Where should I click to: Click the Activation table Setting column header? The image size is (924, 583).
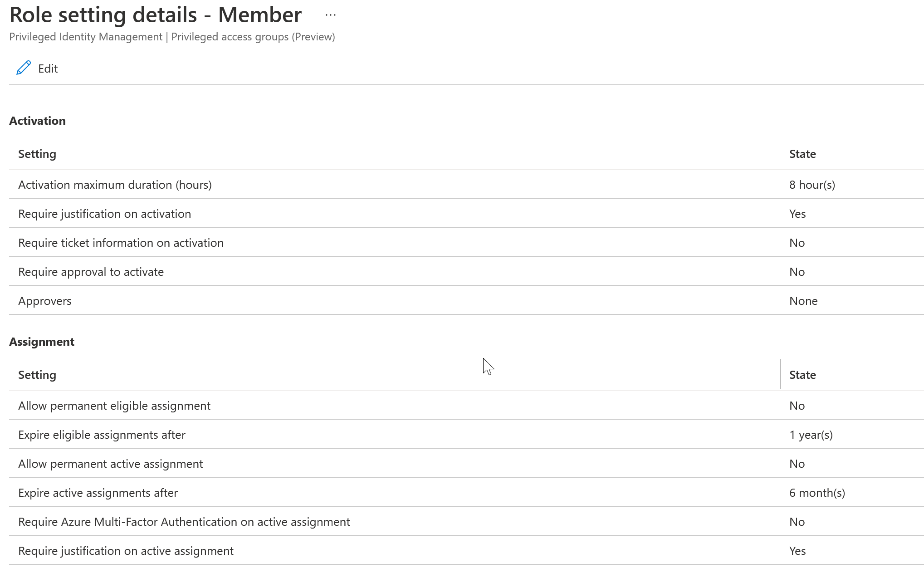coord(37,154)
